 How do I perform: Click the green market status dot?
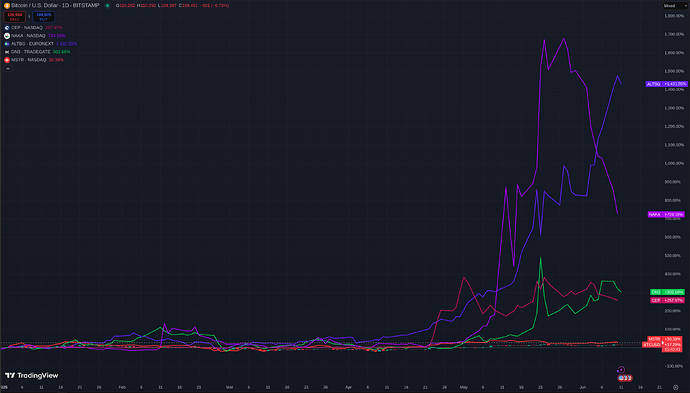point(107,6)
